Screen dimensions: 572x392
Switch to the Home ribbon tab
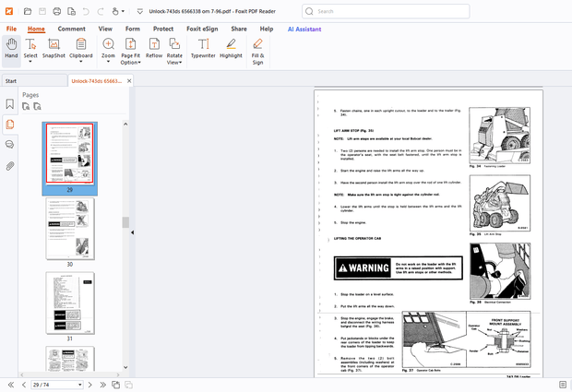point(36,29)
